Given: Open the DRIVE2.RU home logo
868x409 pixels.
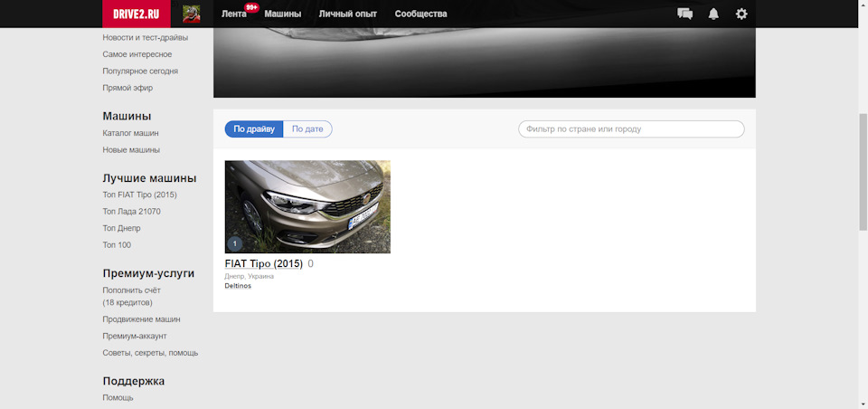Looking at the screenshot, I should click(137, 14).
